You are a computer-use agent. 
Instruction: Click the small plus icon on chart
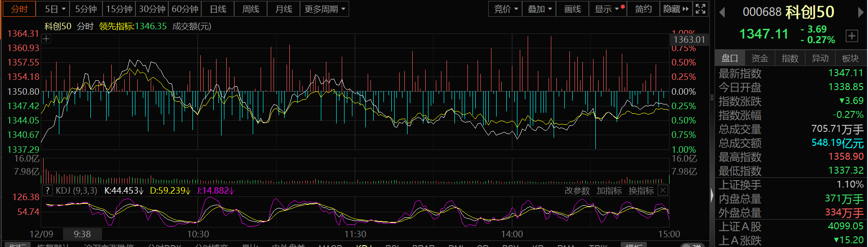tap(46, 39)
